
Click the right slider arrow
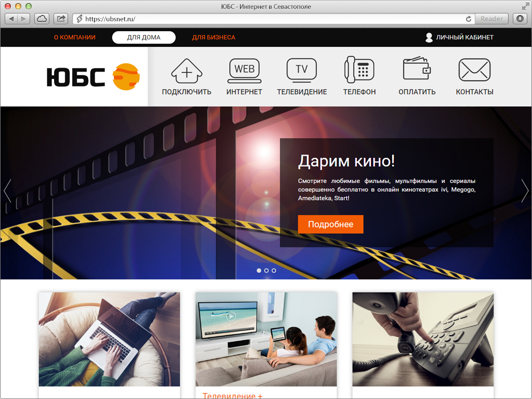click(525, 191)
